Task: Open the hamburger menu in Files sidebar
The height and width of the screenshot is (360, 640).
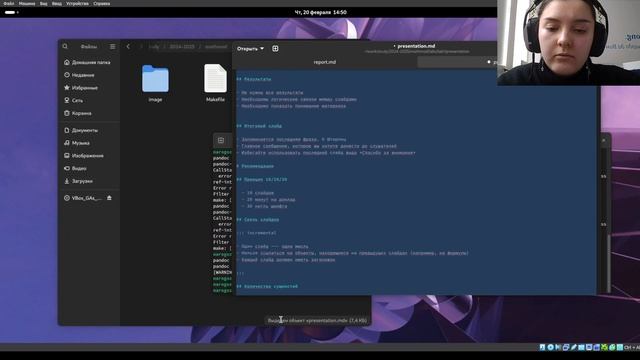Action: 113,47
